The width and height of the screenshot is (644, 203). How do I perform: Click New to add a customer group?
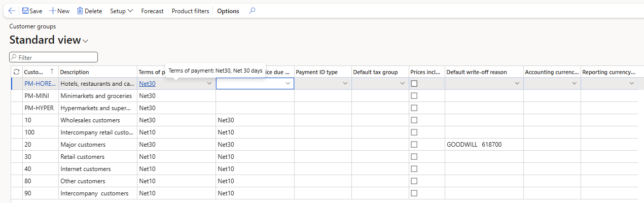coord(59,11)
